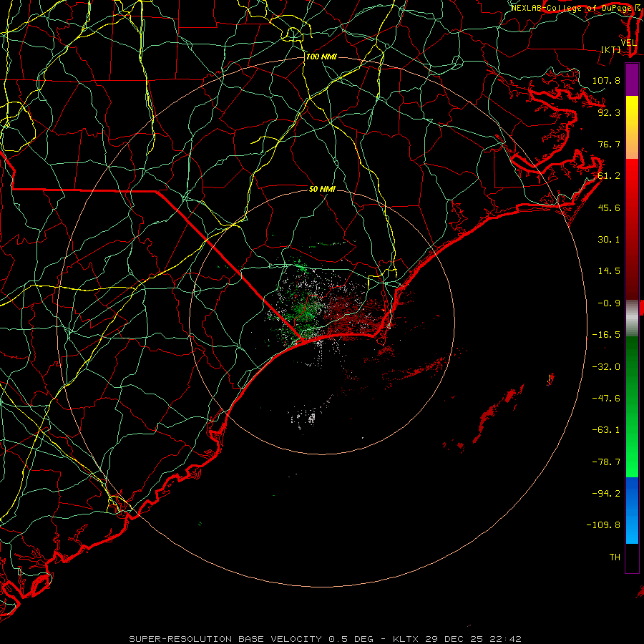Image resolution: width=644 pixels, height=644 pixels.
Task: Click the 107.8 legend value
Action: click(x=606, y=80)
